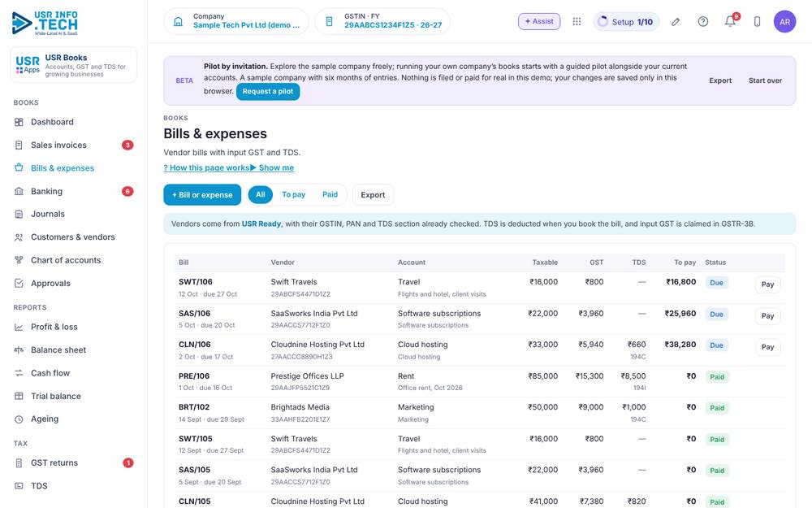Click the Approvals checkbox icon

(x=19, y=284)
